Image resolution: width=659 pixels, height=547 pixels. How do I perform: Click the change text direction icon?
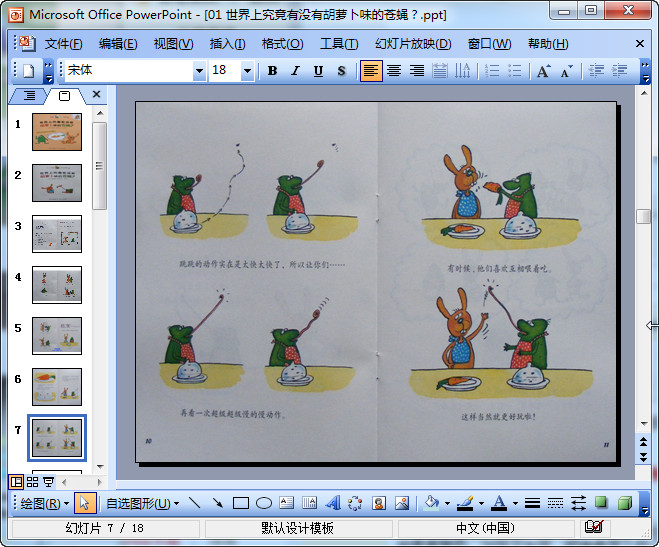click(x=462, y=71)
